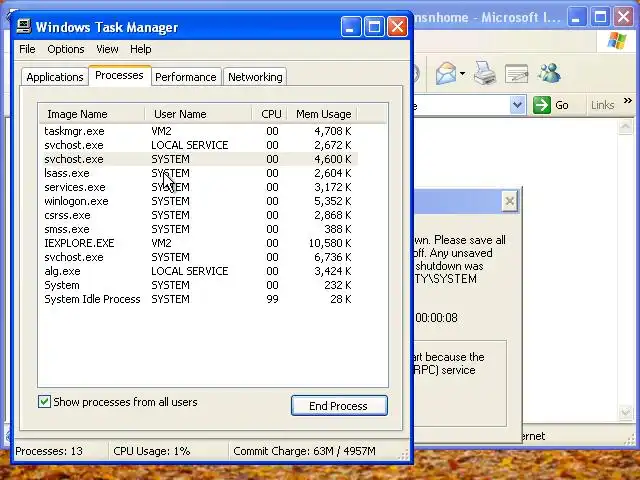This screenshot has height=480, width=640.
Task: Select svchost.exe row using 6,736 K
Action: point(198,257)
